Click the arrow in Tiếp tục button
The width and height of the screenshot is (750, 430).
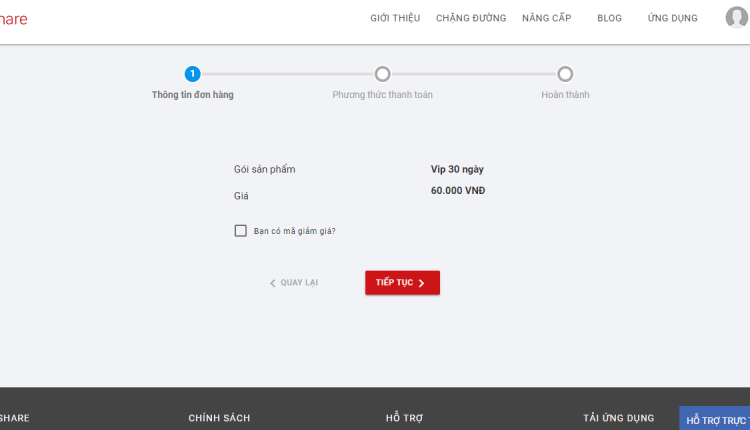click(421, 283)
